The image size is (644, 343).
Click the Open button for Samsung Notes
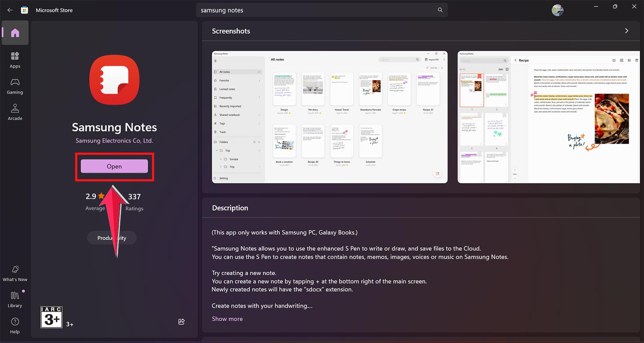click(x=114, y=166)
